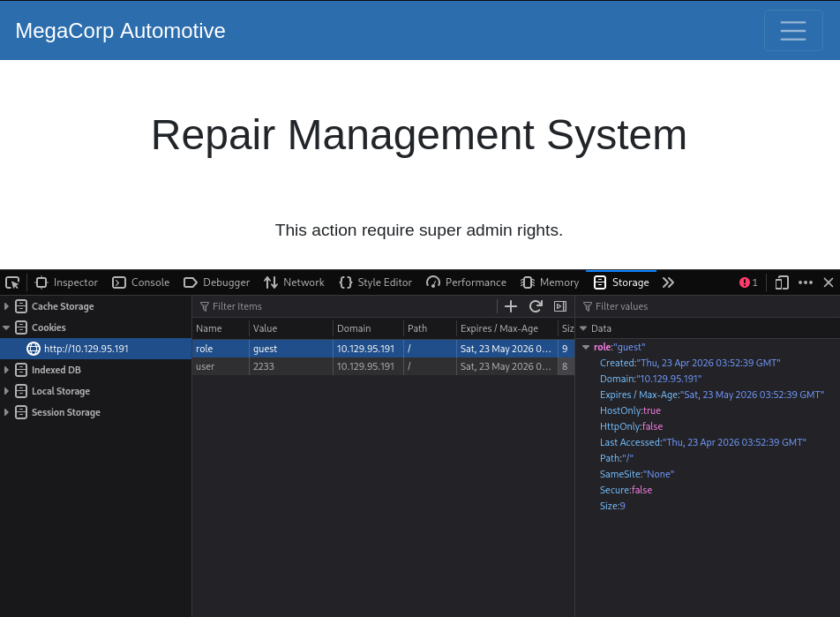Screen dimensions: 840x617
Task: Sort by Expires / Max-Age column header
Action: coord(506,328)
